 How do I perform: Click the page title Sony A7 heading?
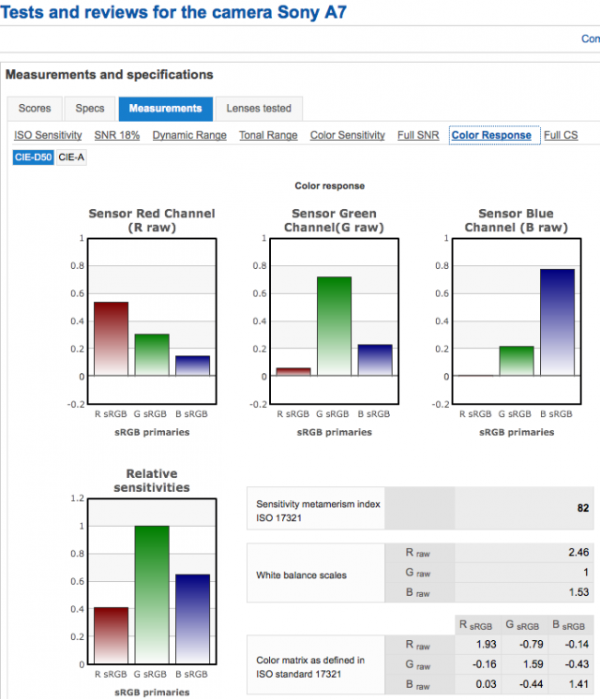(x=173, y=12)
